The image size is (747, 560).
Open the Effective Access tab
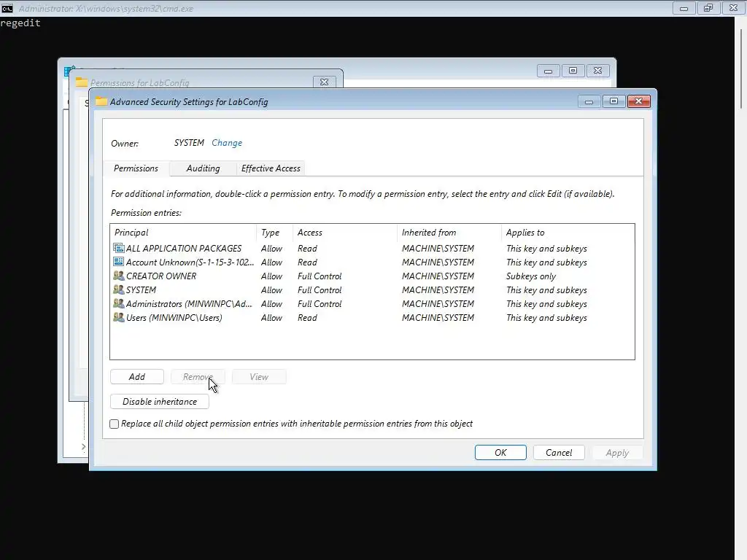click(x=271, y=168)
